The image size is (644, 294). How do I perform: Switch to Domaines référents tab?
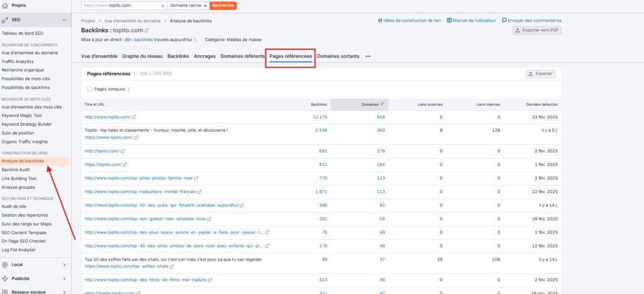(x=242, y=56)
